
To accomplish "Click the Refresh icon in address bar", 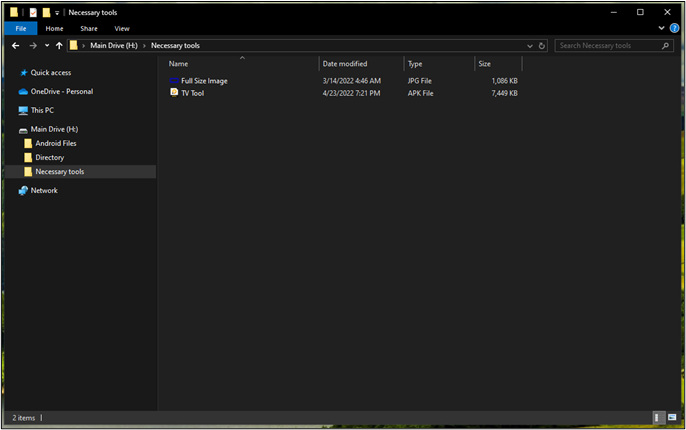I will (542, 46).
